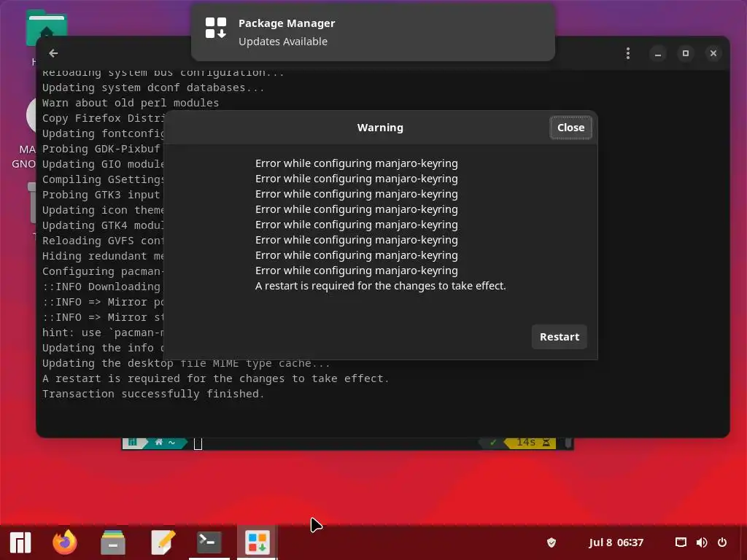Open Package Manager three-dot menu
The image size is (747, 560).
628,53
